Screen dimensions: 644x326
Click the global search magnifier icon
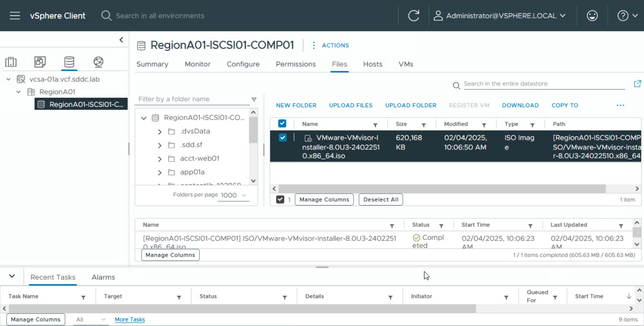pos(106,16)
